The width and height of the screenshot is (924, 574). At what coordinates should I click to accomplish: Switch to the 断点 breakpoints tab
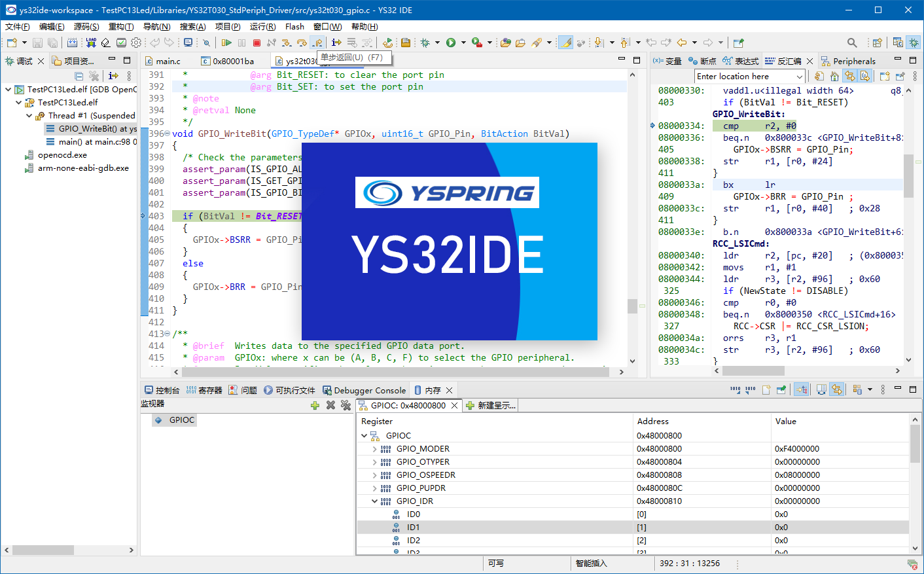[702, 61]
